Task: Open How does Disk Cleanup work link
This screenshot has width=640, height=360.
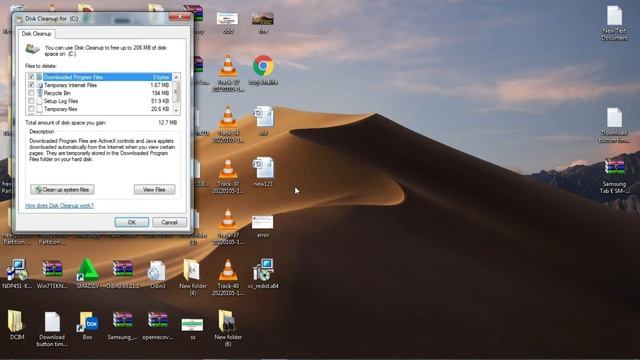Action: [60, 205]
